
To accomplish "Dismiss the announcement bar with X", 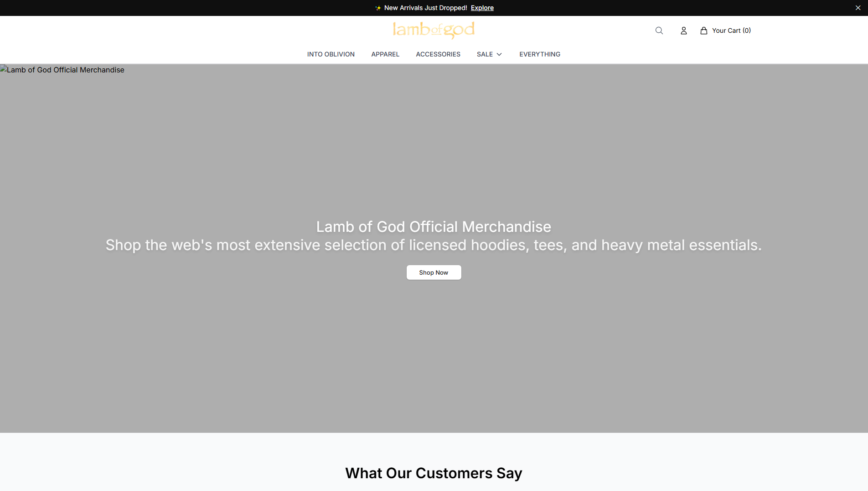I will 858,8.
